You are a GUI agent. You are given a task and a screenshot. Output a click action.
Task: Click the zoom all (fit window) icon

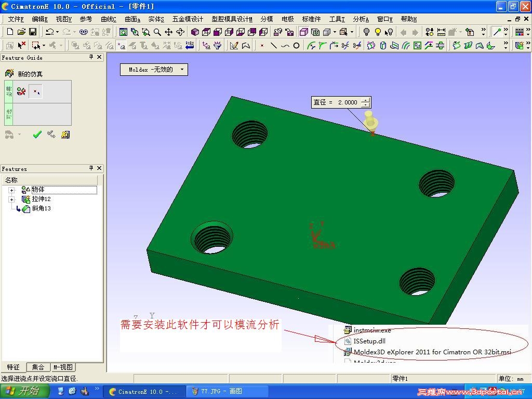click(123, 32)
